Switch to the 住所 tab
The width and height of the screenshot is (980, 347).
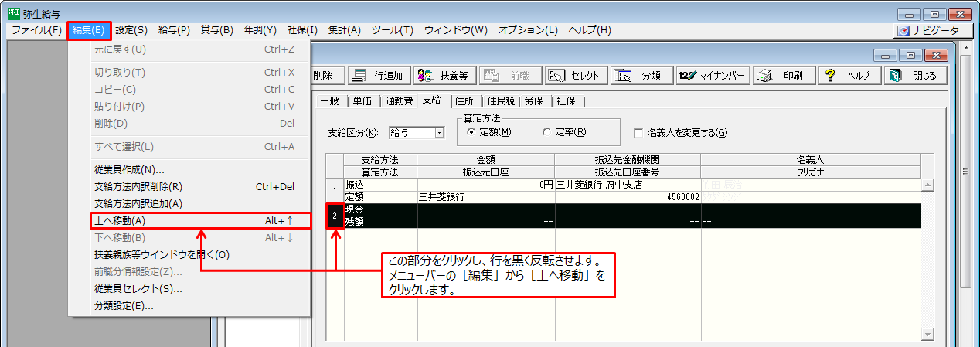464,100
